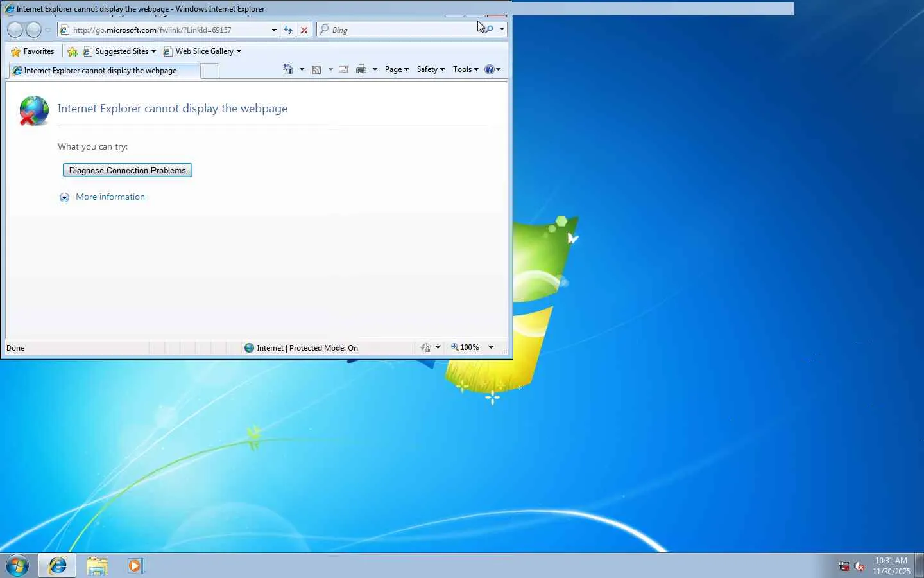Open the Windows Start menu orb
The image size is (924, 578).
(17, 566)
